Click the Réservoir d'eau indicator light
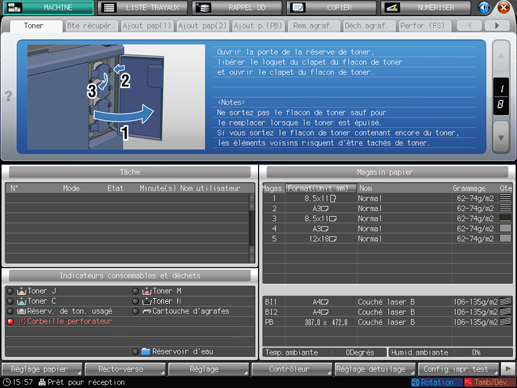Screen dimensions: 517x388 135,352
